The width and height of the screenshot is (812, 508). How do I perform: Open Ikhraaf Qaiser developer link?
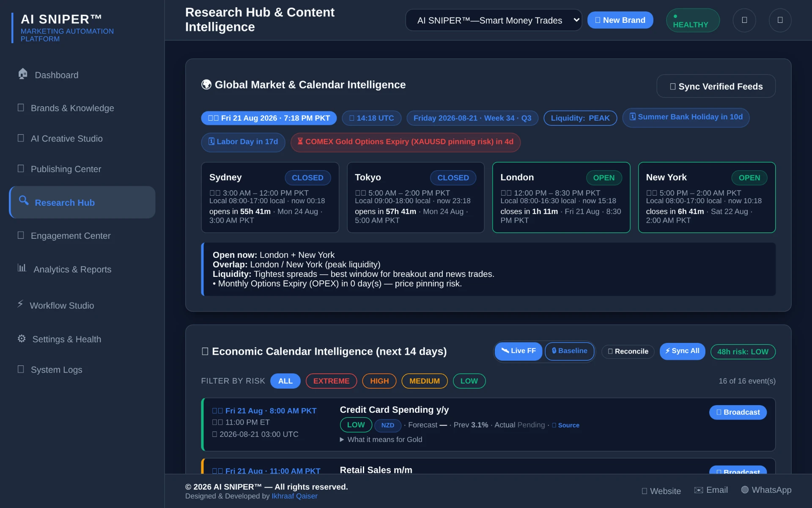pos(294,496)
